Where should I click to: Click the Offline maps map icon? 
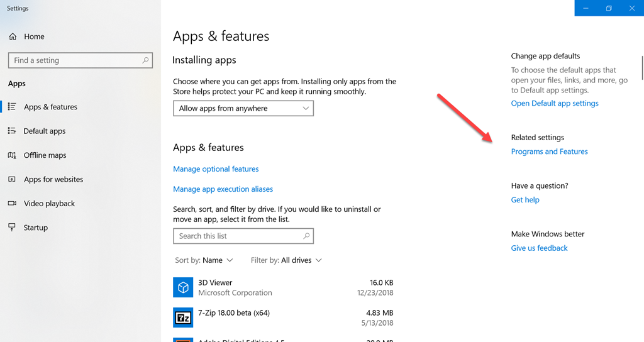(x=12, y=155)
